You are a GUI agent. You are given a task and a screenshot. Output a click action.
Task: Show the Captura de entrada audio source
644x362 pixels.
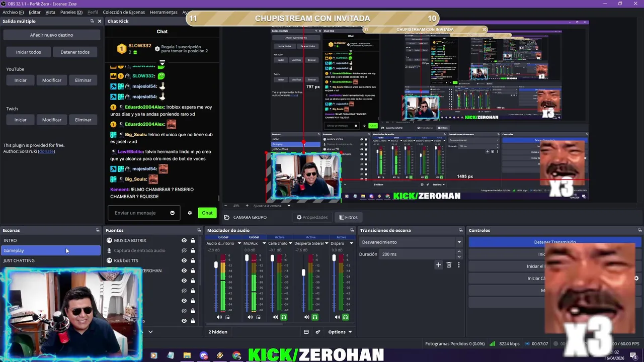(184, 250)
